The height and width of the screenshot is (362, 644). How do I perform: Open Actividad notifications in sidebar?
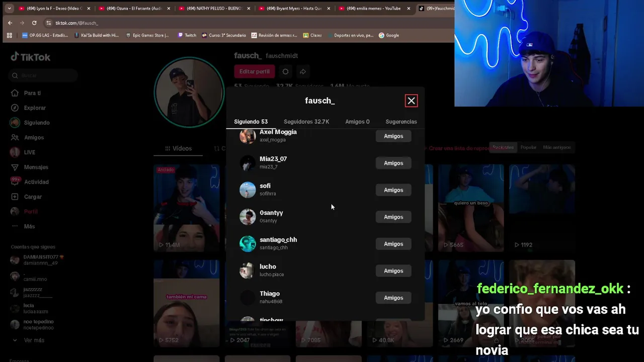36,182
